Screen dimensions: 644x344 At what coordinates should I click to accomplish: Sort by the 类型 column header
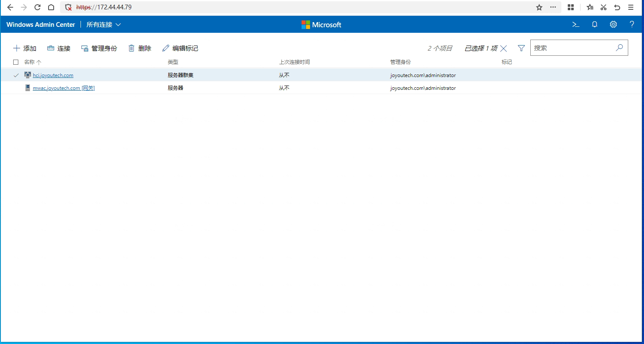click(x=173, y=62)
